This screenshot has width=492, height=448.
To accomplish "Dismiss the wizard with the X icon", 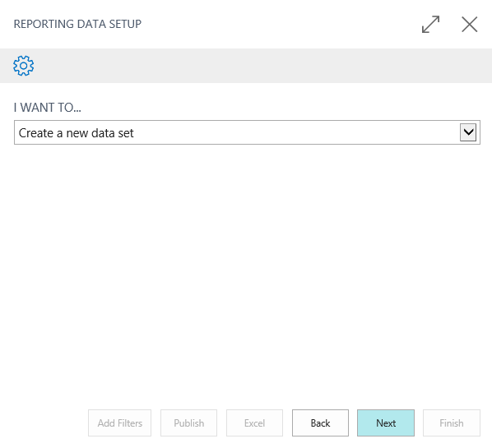I will tap(470, 24).
